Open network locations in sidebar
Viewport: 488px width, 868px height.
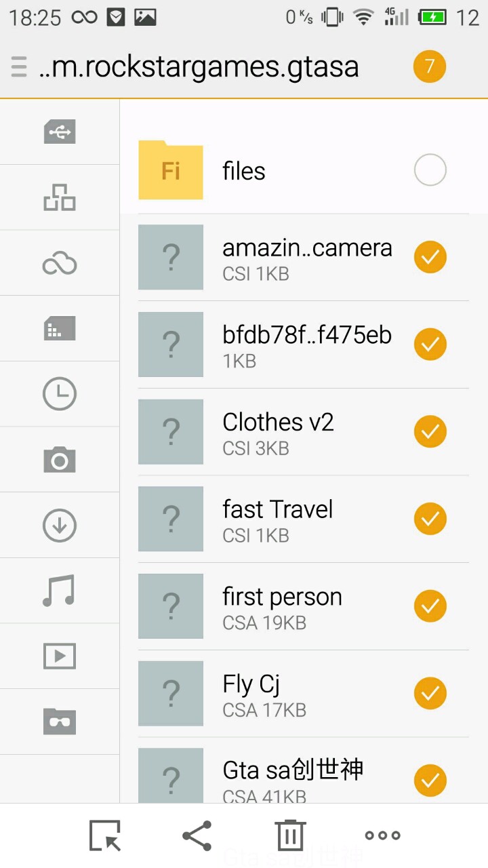[60, 197]
